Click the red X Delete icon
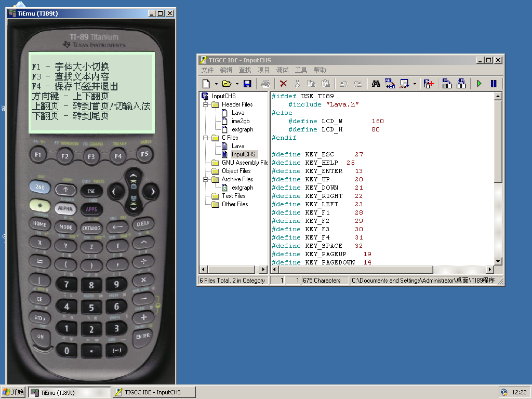This screenshot has width=532, height=399. coord(283,84)
